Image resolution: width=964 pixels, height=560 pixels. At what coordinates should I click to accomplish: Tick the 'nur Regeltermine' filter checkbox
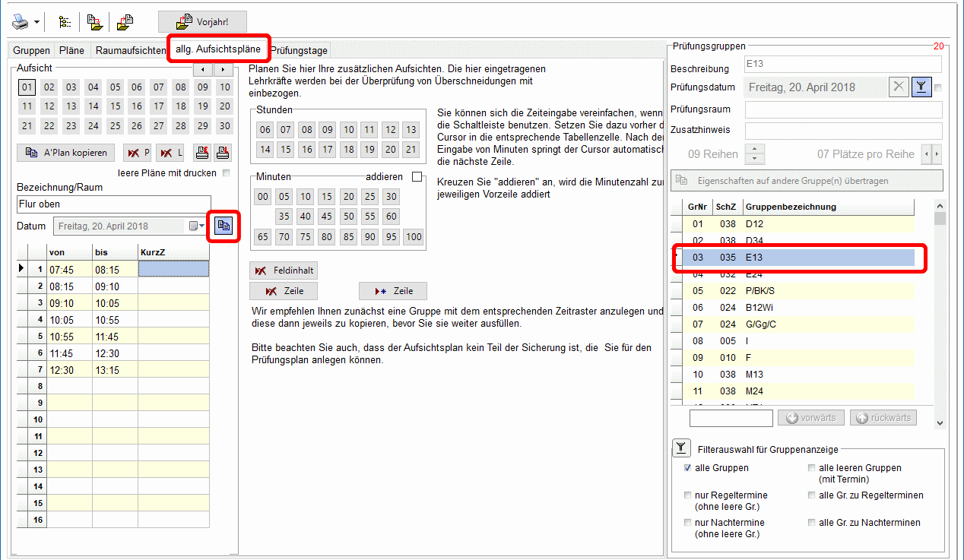[x=688, y=495]
